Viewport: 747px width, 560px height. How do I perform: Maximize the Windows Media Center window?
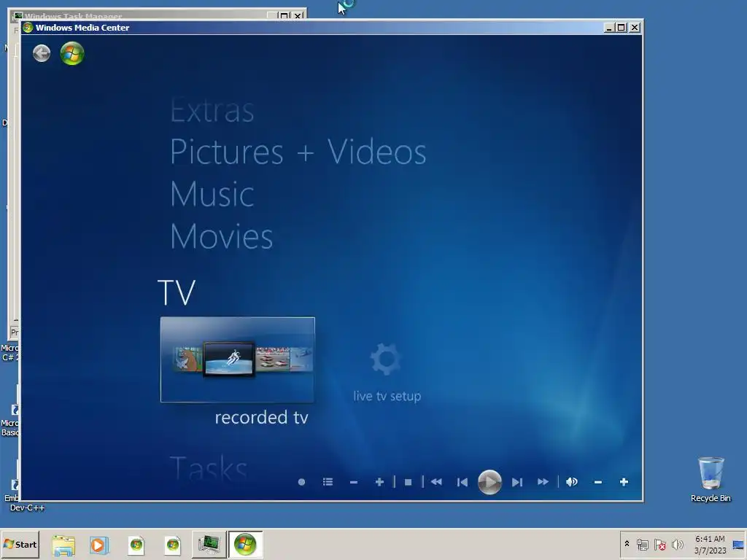point(622,28)
